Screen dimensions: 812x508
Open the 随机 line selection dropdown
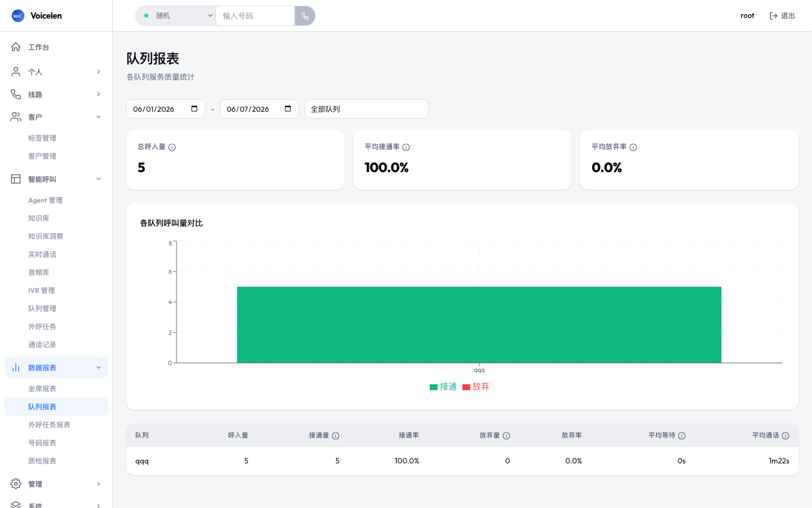pos(176,16)
